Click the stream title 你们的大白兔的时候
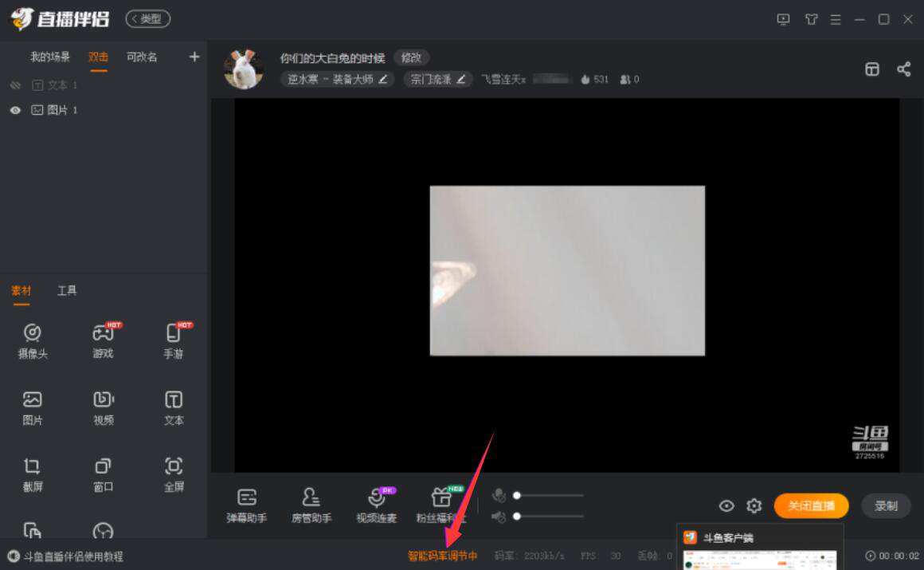Screen dimensions: 924x570 pyautogui.click(x=332, y=58)
